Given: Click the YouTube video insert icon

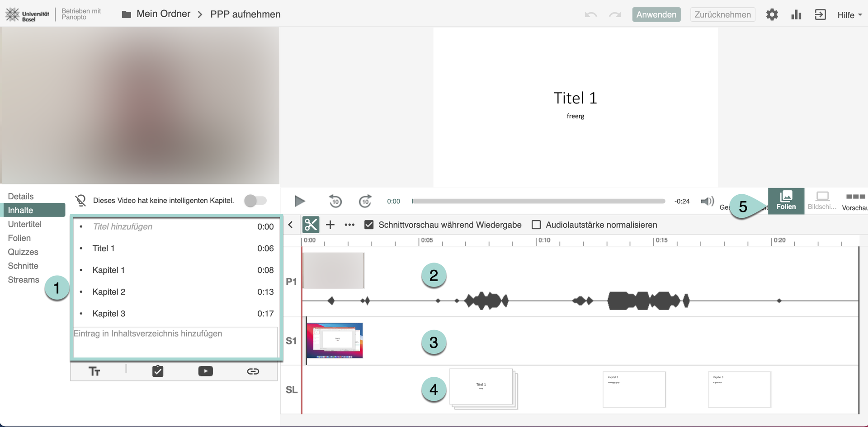Looking at the screenshot, I should pos(205,371).
